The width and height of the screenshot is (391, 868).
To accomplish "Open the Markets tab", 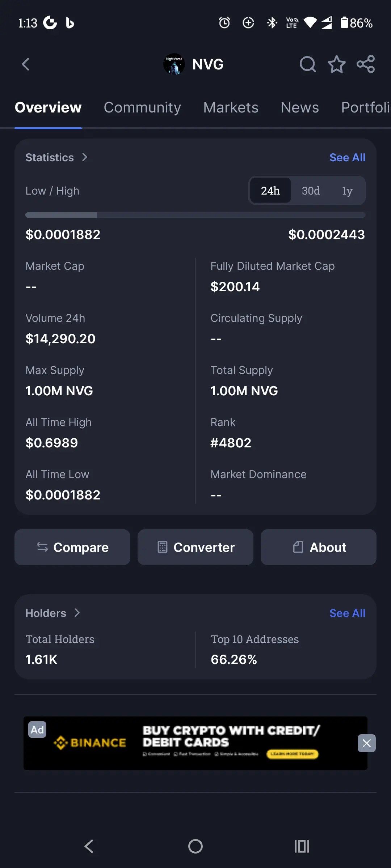I will pyautogui.click(x=231, y=107).
